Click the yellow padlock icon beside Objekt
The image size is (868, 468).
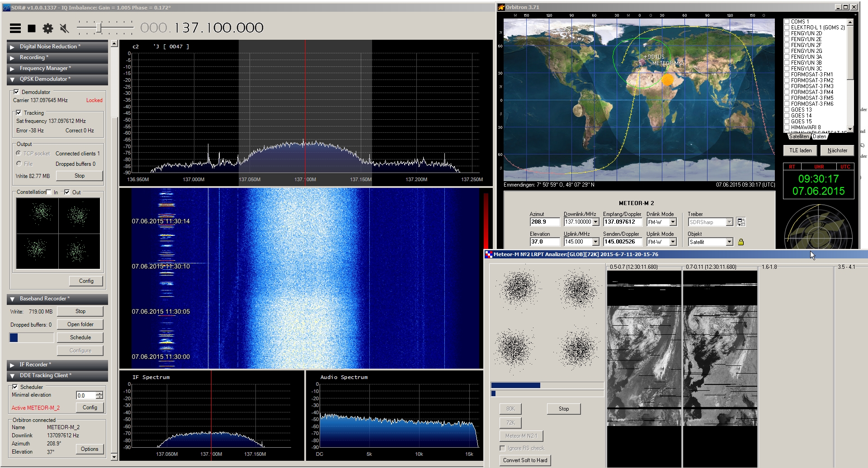[x=741, y=242]
